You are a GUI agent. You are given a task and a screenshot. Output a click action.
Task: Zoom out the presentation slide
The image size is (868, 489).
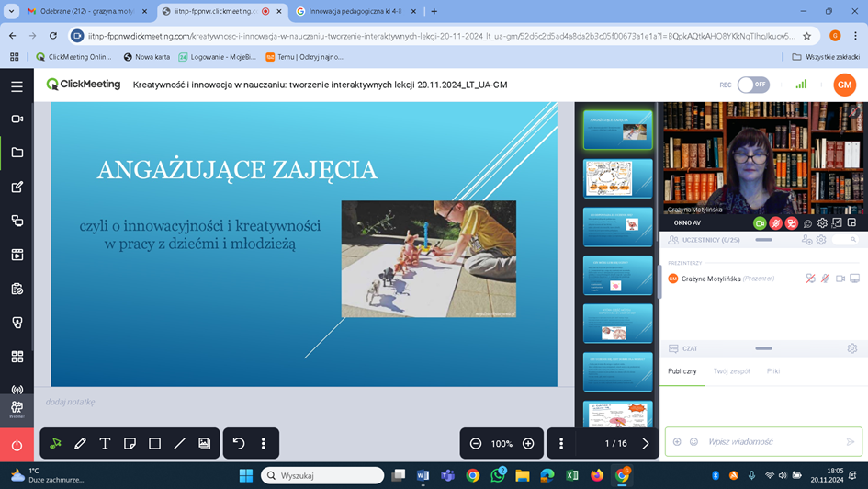coord(476,444)
